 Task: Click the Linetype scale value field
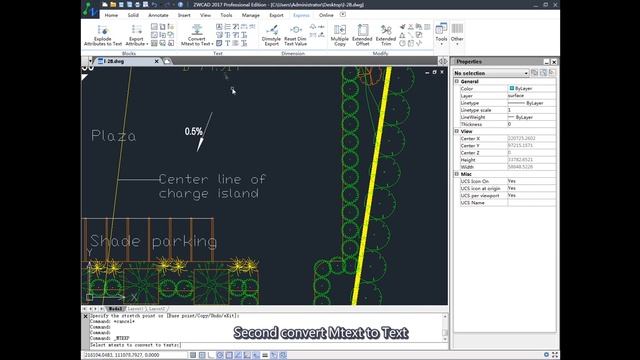(x=531, y=110)
